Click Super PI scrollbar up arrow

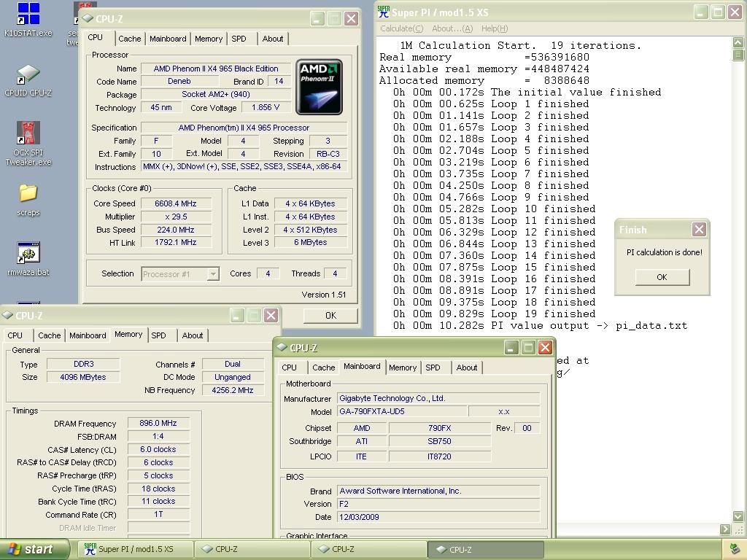point(738,42)
